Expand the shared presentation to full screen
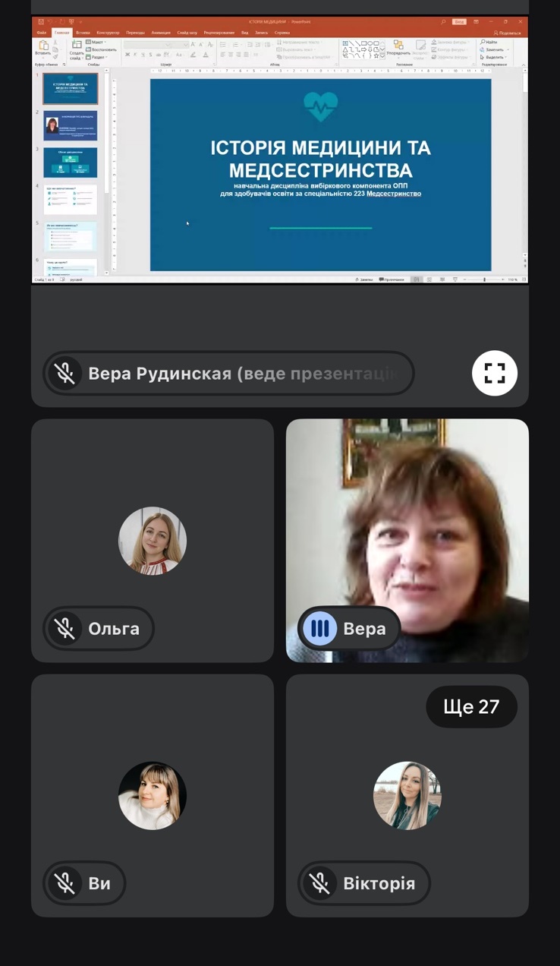Screen dimensions: 560x966 495,373
